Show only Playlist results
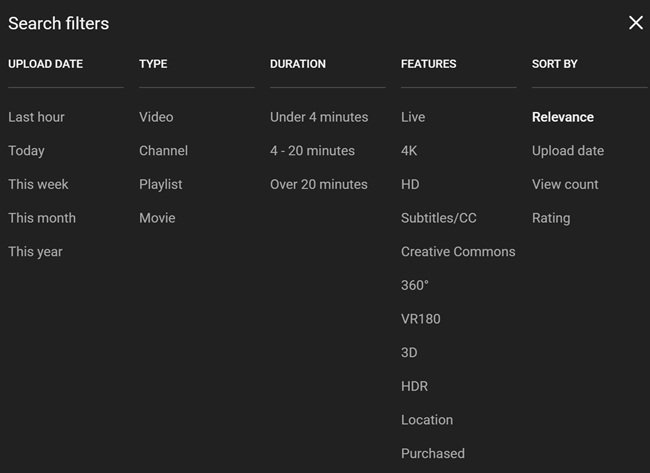The height and width of the screenshot is (473, 650). pos(161,184)
